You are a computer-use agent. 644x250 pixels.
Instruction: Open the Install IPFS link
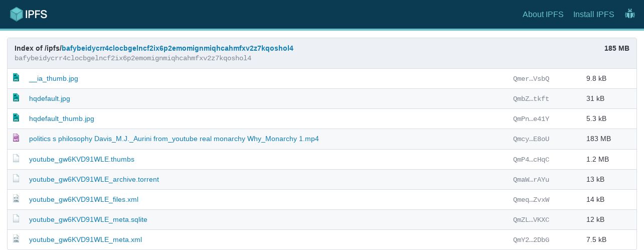coord(594,14)
